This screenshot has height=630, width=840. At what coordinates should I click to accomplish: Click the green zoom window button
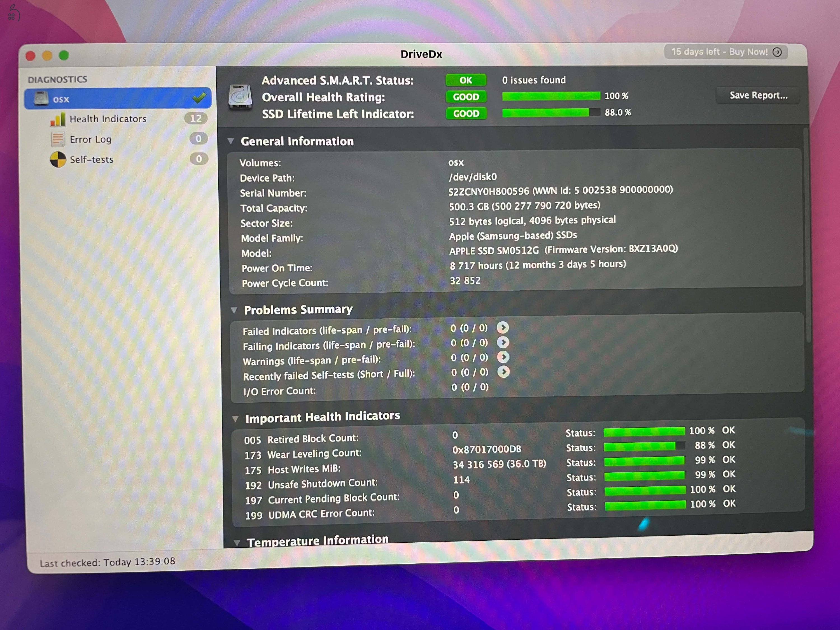[64, 55]
